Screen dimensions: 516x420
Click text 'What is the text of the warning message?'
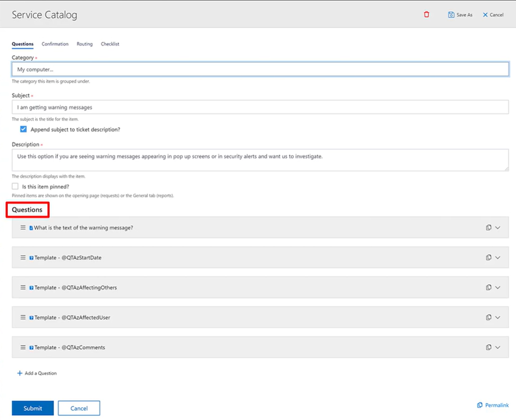(84, 228)
